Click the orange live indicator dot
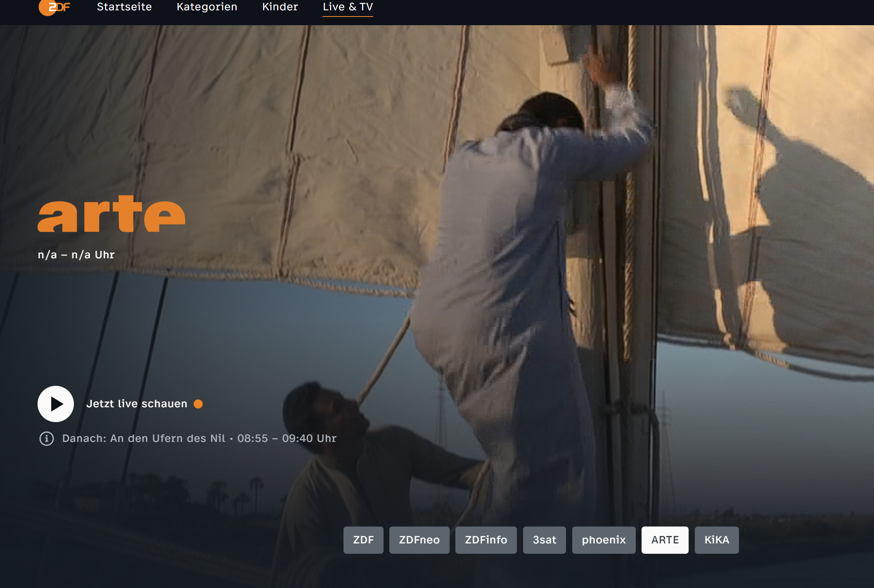 tap(198, 404)
